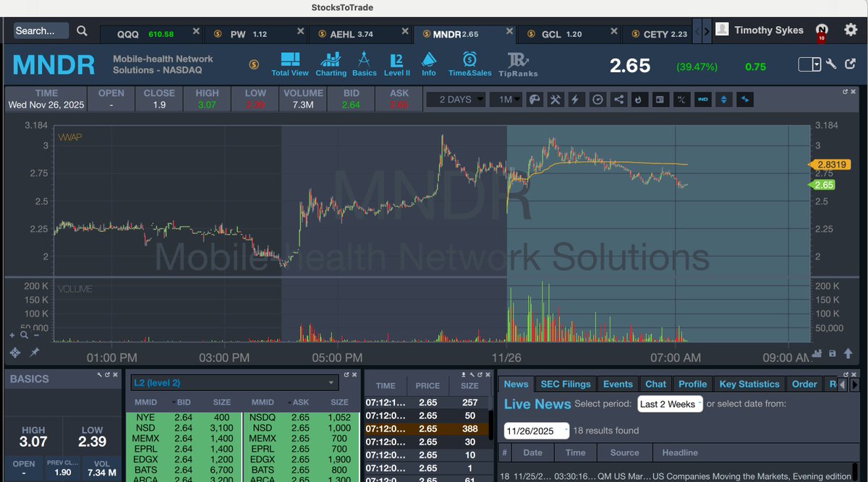This screenshot has height=482, width=868.
Task: Toggle the percentage scale icon on chart toolbar
Action: coord(681,99)
